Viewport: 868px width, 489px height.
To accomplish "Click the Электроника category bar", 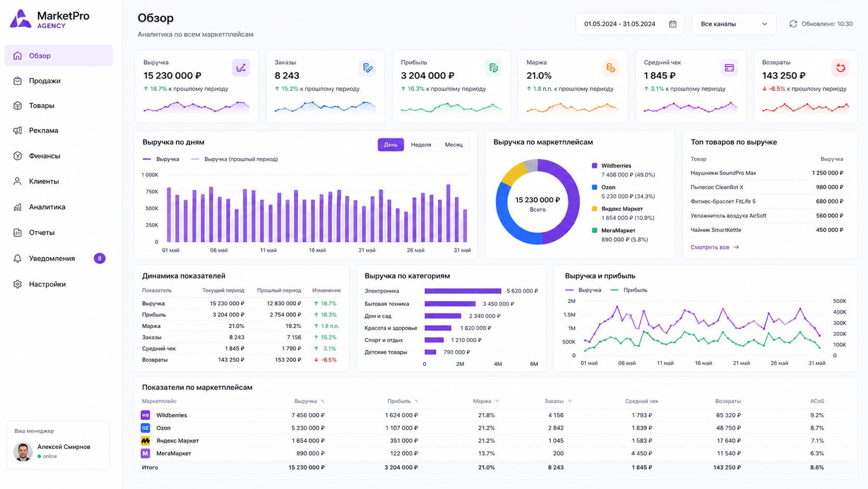I will [x=463, y=291].
